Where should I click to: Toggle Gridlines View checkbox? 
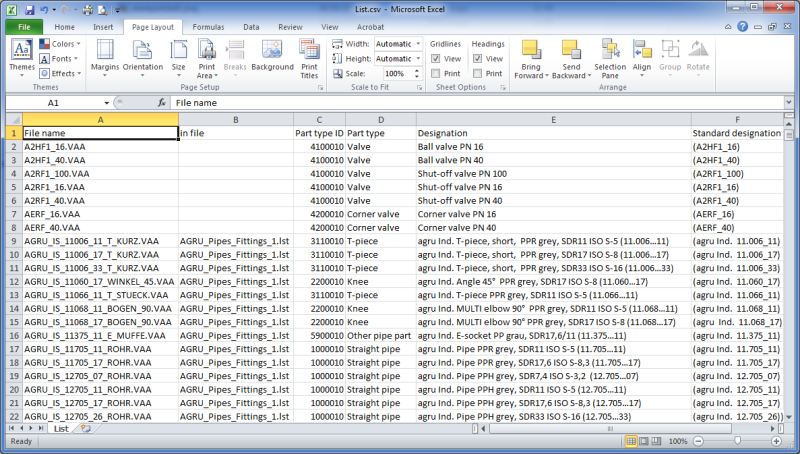pyautogui.click(x=436, y=59)
